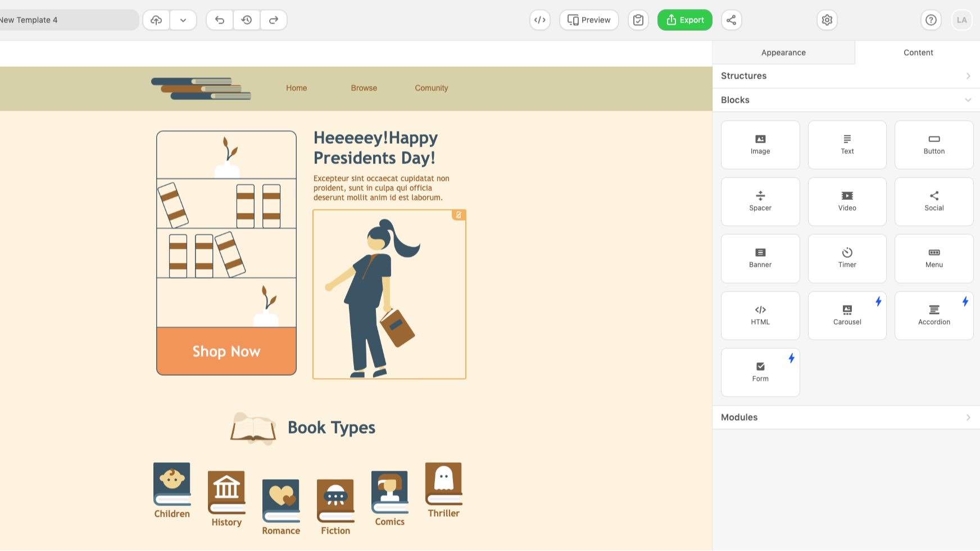Click the help question mark icon
The height and width of the screenshot is (551, 980).
[x=931, y=20]
